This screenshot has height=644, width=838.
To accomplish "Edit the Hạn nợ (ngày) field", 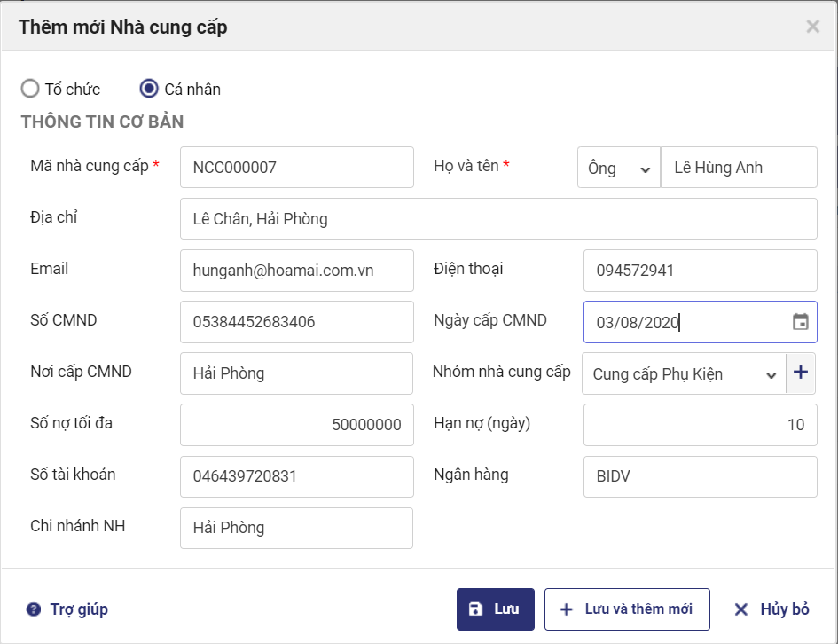I will [x=699, y=425].
